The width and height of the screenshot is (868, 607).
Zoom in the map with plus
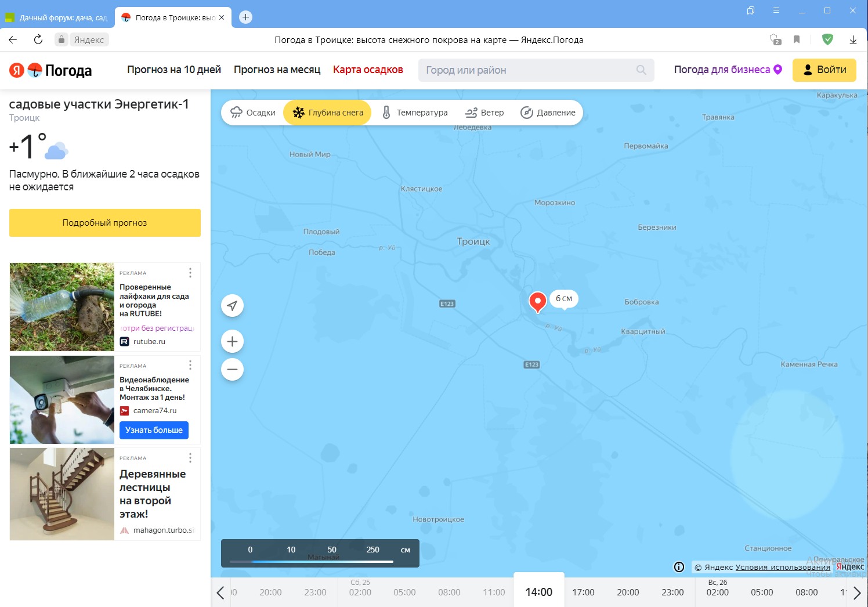click(x=232, y=341)
